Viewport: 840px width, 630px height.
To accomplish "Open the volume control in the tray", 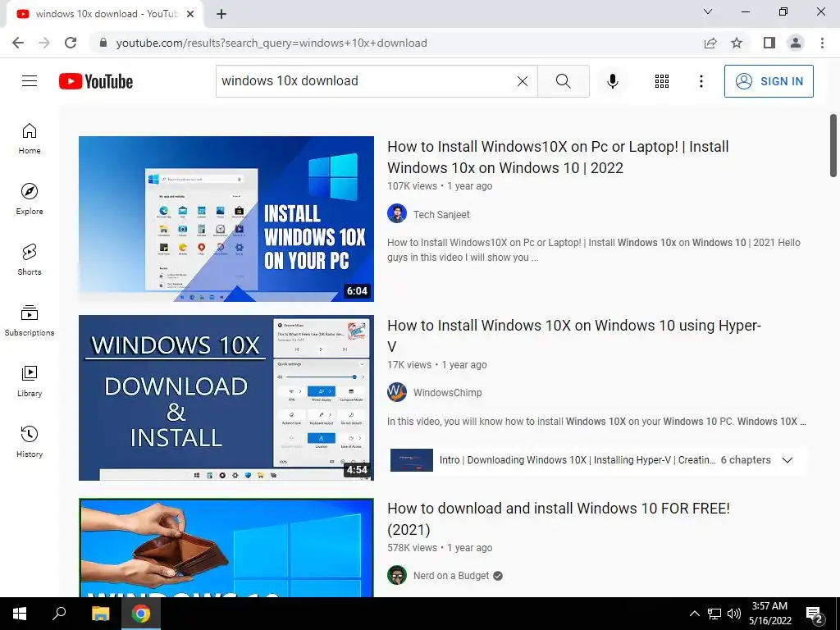I will pos(734,614).
